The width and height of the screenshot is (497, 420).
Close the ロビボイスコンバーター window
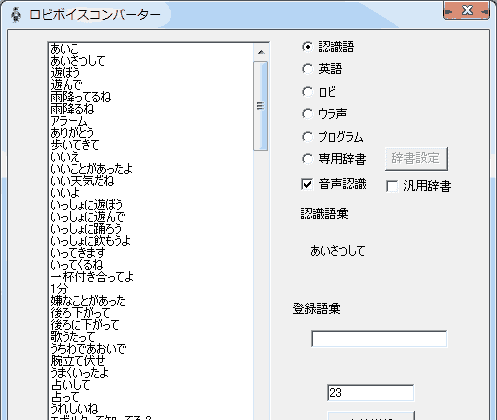tap(467, 11)
